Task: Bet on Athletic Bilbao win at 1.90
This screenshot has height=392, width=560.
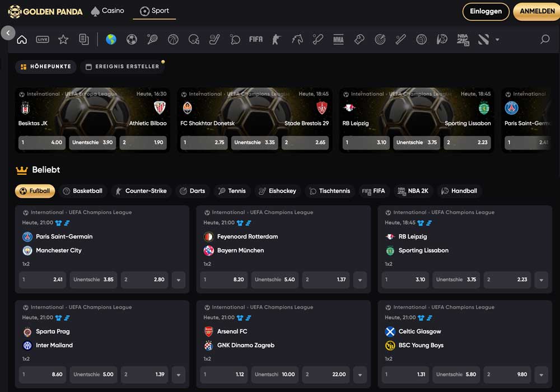Action: (143, 142)
